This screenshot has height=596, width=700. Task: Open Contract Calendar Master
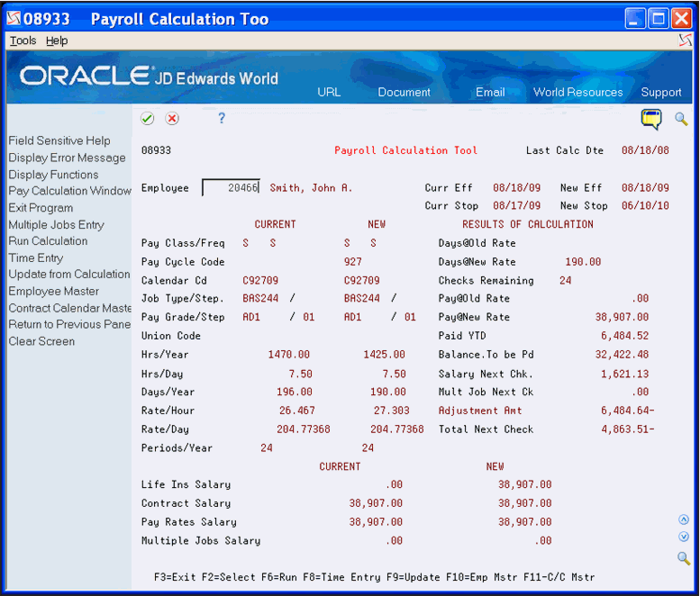[x=69, y=308]
